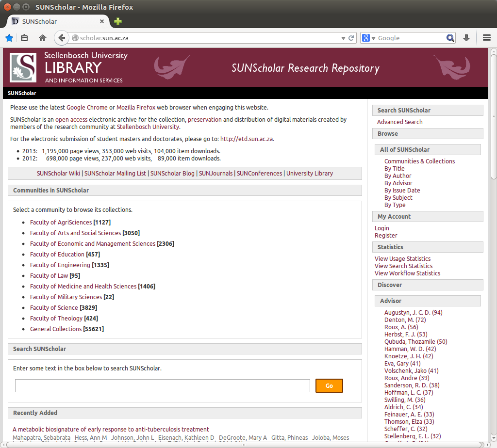
Task: Open the SUNJournals link
Action: click(x=215, y=173)
